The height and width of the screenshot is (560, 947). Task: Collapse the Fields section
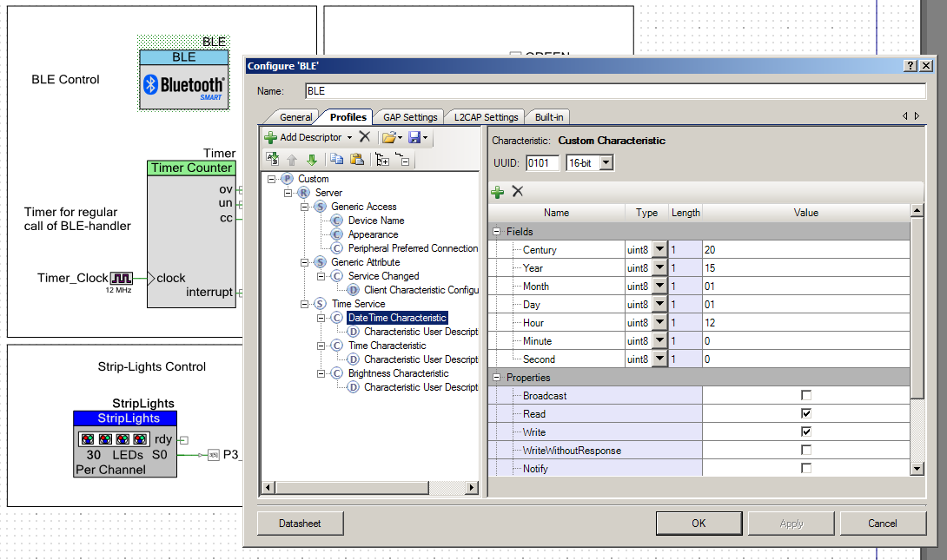[x=496, y=231]
